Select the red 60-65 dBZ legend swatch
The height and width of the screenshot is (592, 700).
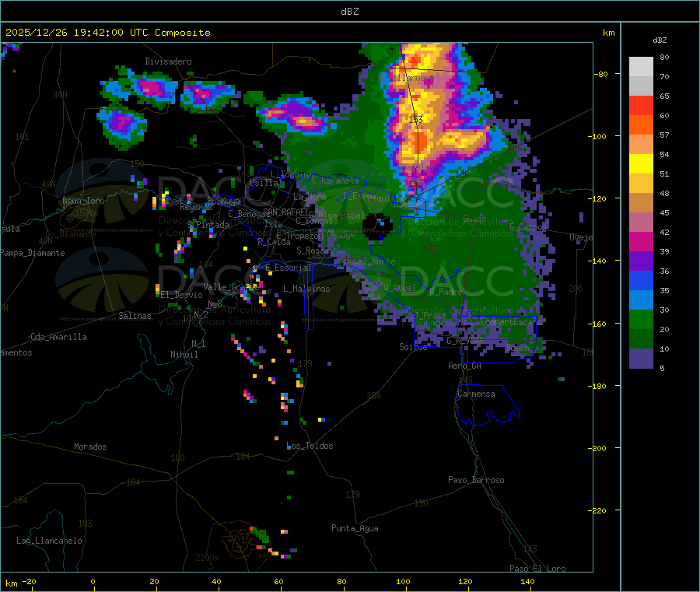(641, 105)
